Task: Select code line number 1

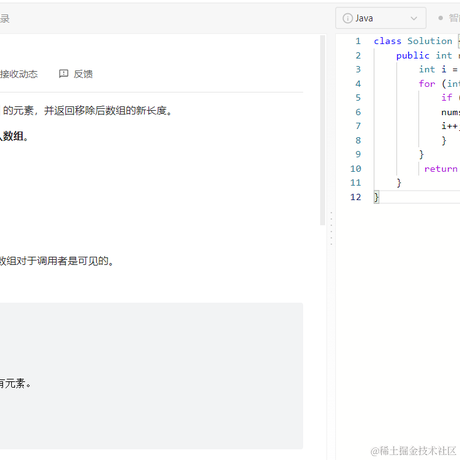Action: [358, 41]
